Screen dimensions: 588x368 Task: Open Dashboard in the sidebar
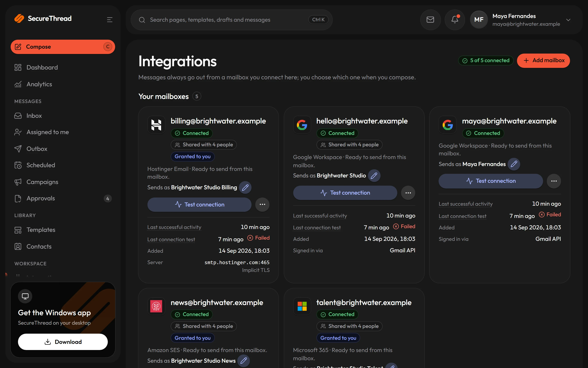(63, 67)
